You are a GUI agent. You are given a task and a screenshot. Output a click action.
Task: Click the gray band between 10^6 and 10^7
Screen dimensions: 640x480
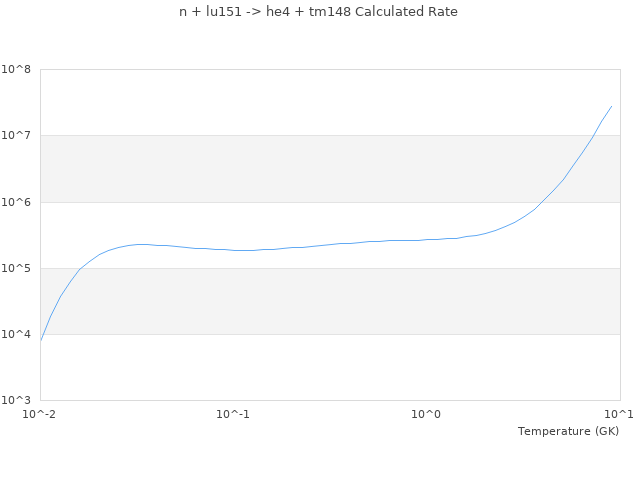[330, 169]
